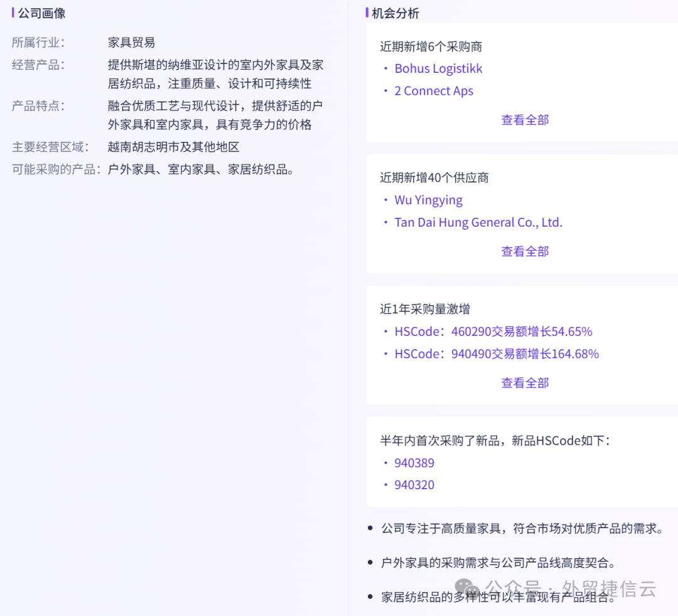Click 查看全部 in the 近1年采购量激增 section
This screenshot has height=616, width=678.
click(525, 382)
